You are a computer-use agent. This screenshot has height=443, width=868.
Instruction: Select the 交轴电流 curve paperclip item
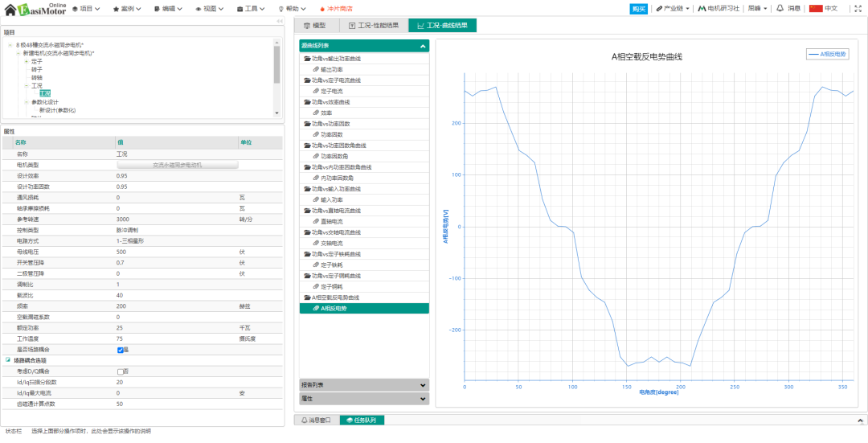[x=364, y=243]
